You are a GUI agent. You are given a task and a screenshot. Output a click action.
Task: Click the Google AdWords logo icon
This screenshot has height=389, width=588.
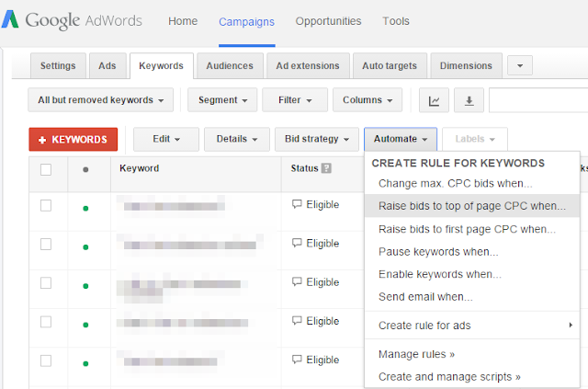(10, 19)
